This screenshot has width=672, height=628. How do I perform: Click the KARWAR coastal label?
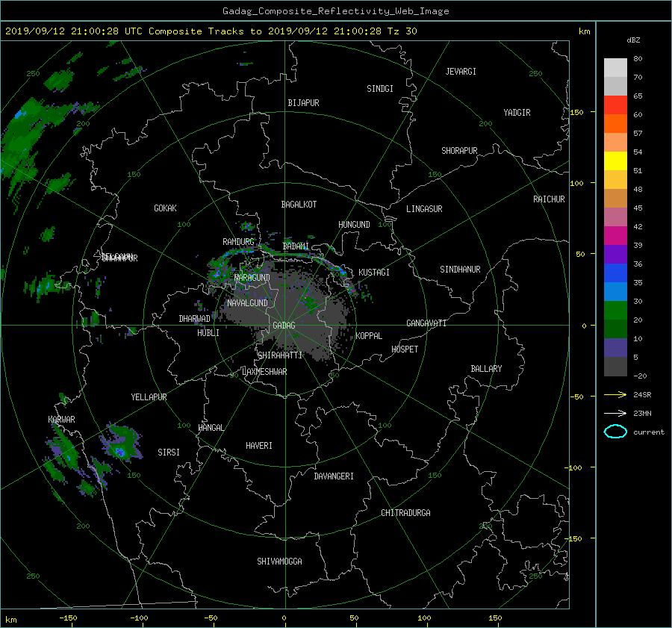tap(62, 420)
